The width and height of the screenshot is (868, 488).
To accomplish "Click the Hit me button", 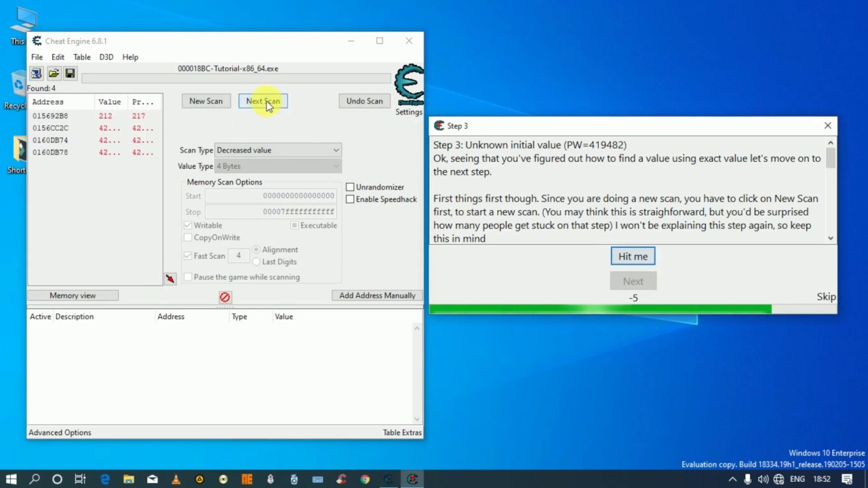I will [x=633, y=256].
